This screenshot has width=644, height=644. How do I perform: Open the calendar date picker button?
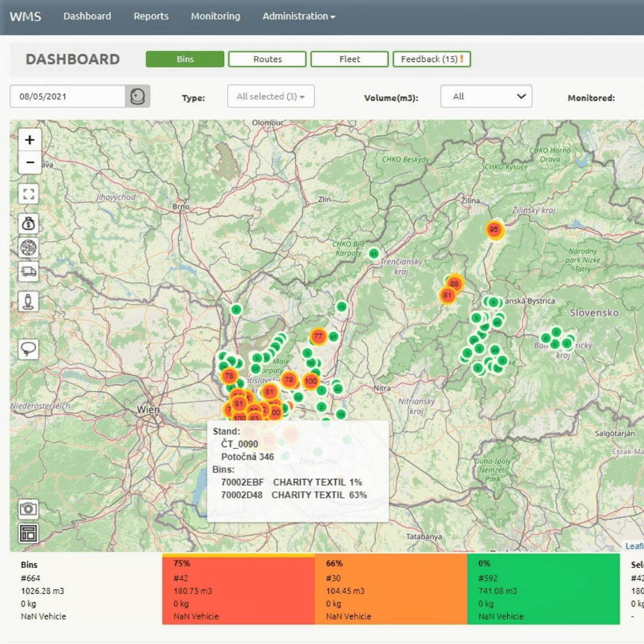coord(137,96)
